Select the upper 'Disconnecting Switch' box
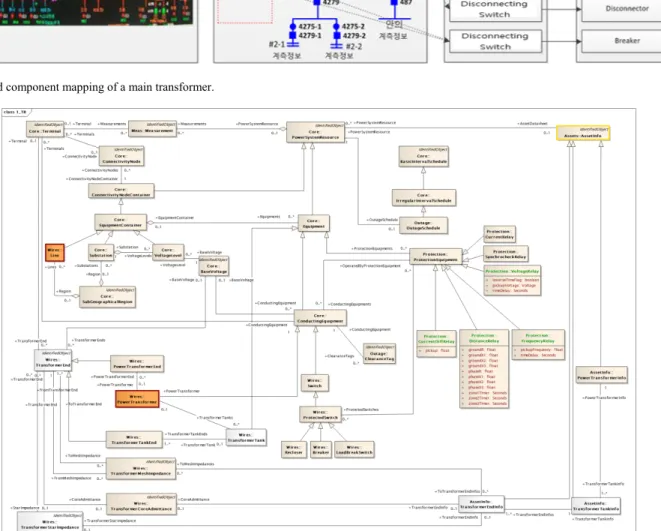This screenshot has width=661, height=531. [x=495, y=9]
